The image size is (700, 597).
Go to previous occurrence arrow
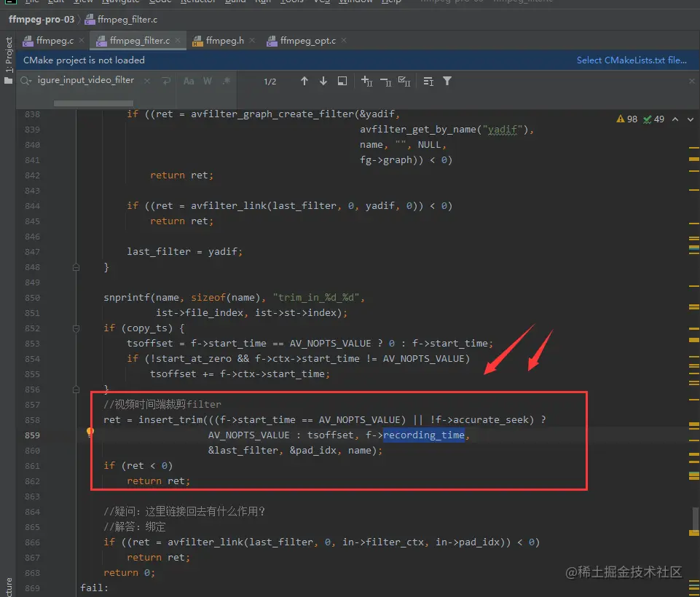[x=304, y=81]
